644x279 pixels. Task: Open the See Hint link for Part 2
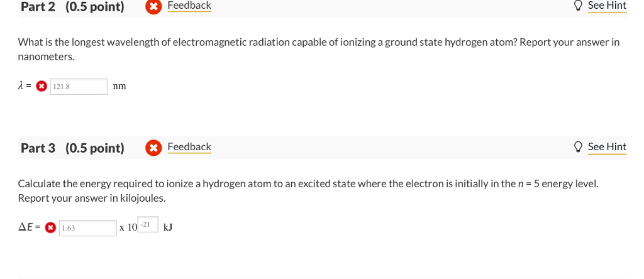(606, 6)
